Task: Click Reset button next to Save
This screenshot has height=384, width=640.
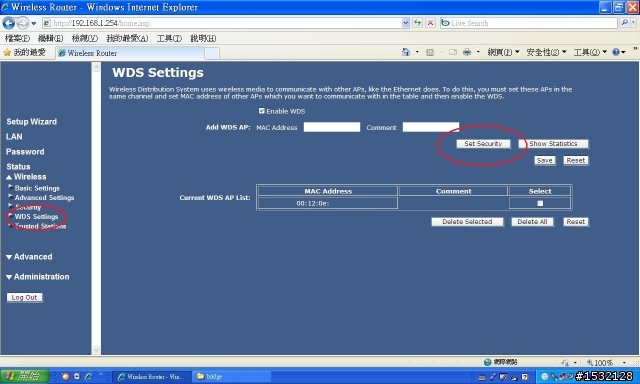Action: point(576,160)
